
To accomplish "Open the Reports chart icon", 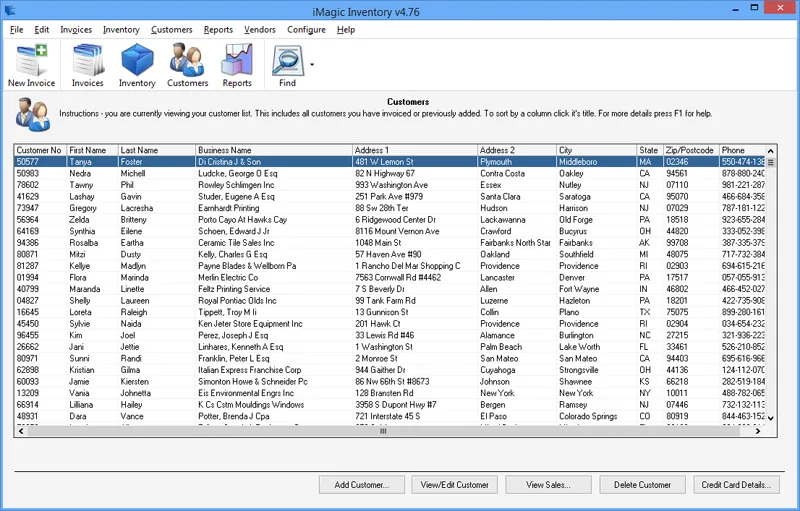I will coord(237,66).
